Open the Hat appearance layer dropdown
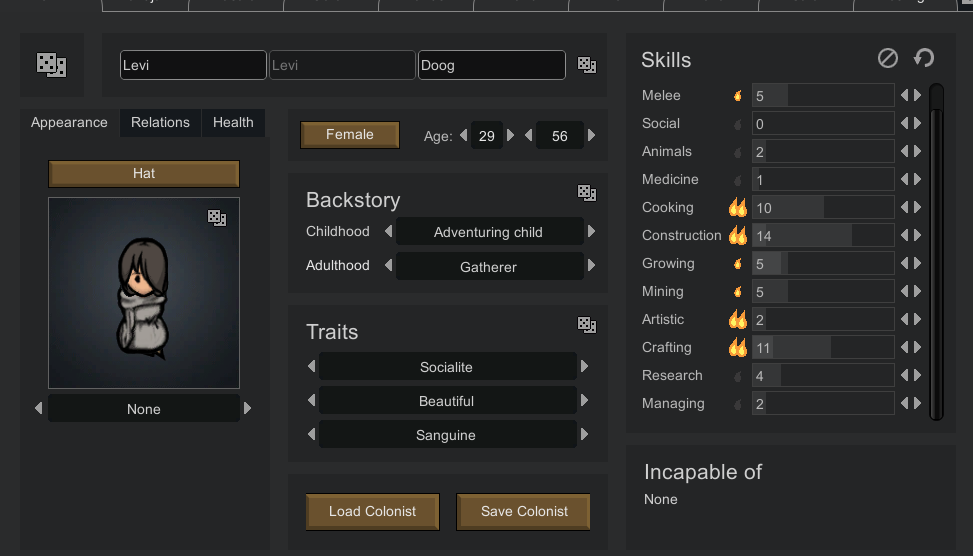Image resolution: width=973 pixels, height=556 pixels. click(144, 174)
